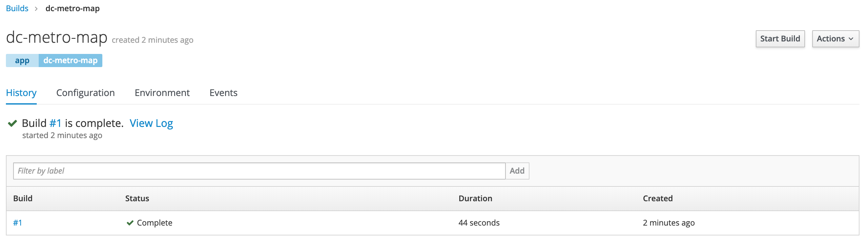Open build #1 link in status message
The height and width of the screenshot is (242, 868).
(55, 124)
